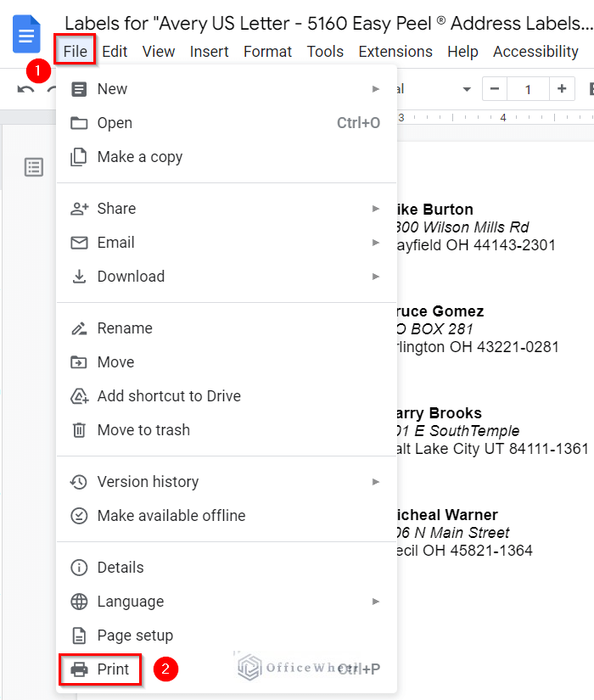Click the Version history clock icon

pyautogui.click(x=79, y=482)
